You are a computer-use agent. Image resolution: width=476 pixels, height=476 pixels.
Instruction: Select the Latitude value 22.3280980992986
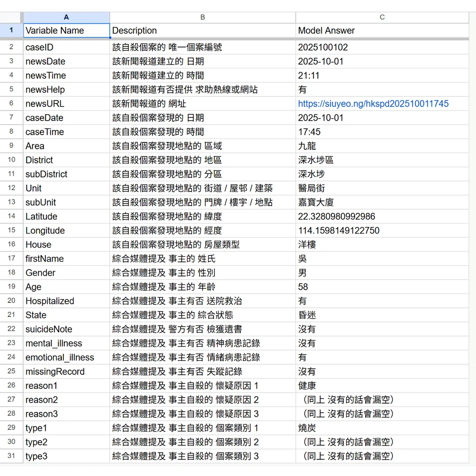coord(382,216)
